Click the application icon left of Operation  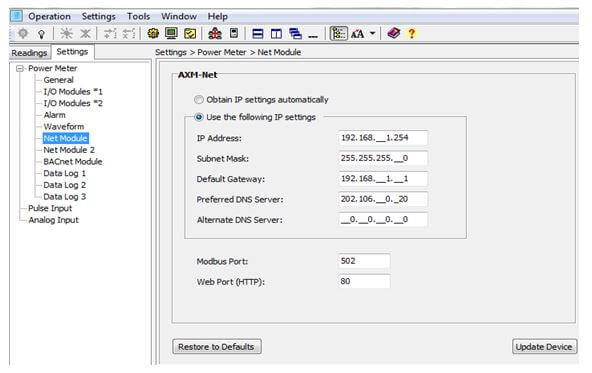coord(17,16)
